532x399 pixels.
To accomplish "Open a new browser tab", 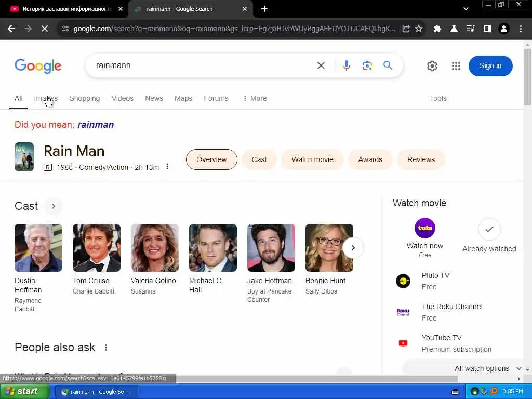I will [264, 9].
